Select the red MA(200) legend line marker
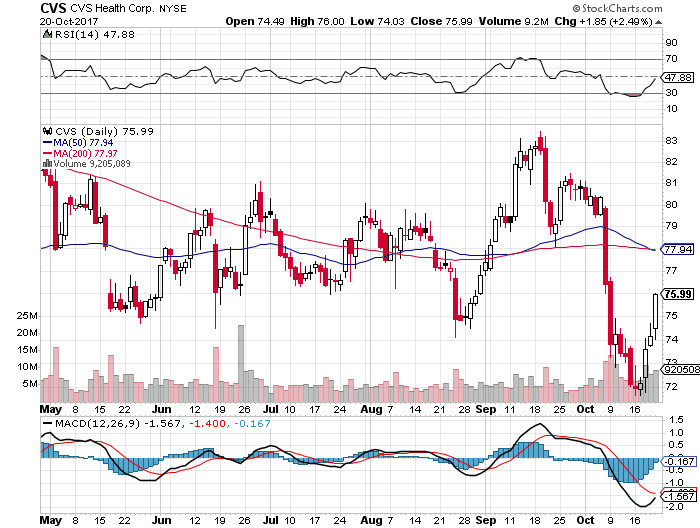Image resolution: width=700 pixels, height=528 pixels. [45, 152]
